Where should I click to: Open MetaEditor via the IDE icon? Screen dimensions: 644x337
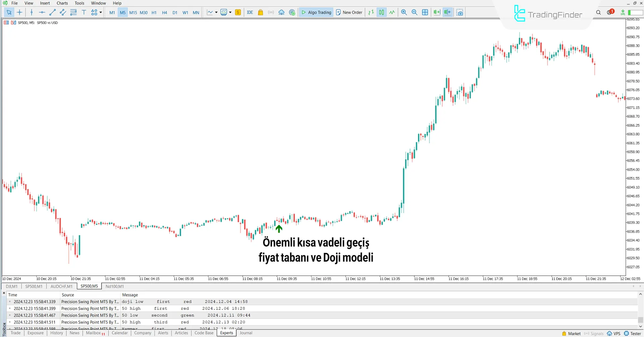click(x=250, y=12)
